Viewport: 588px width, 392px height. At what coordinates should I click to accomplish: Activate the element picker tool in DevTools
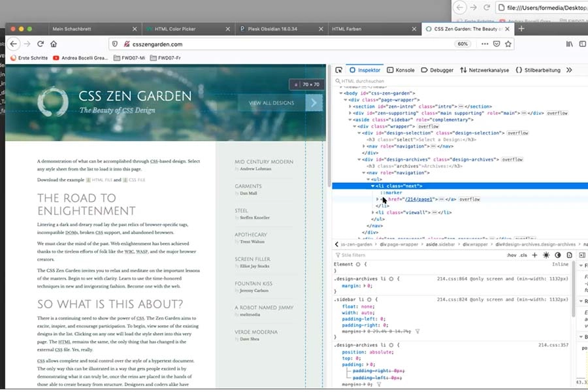338,70
